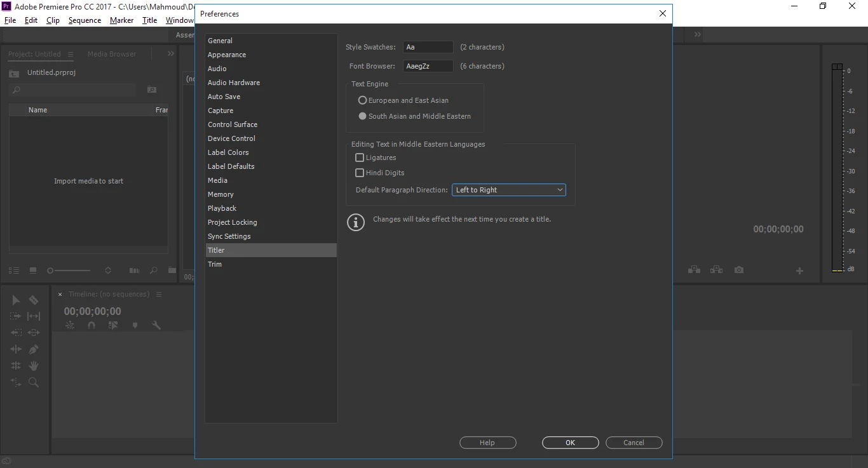868x468 pixels.
Task: Add marker icon in timeline
Action: pyautogui.click(x=135, y=325)
